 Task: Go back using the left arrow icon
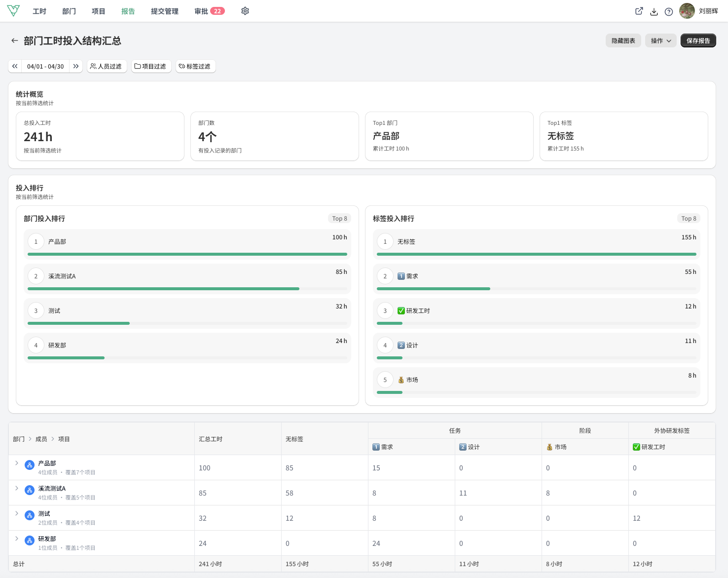(15, 40)
